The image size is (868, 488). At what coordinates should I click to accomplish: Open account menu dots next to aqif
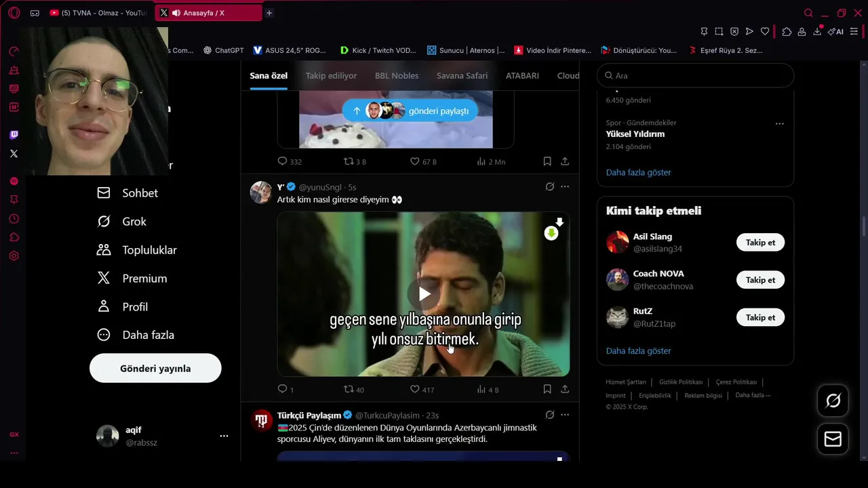tap(224, 436)
